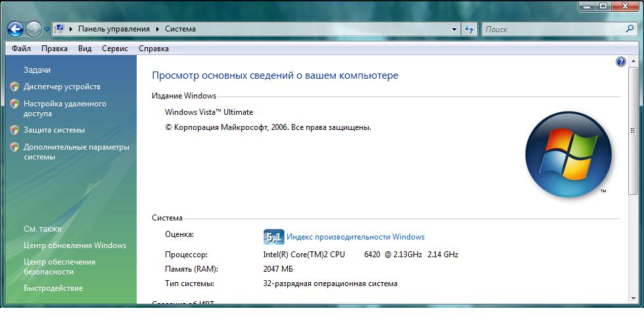Click the vertical scrollbar on the right
This screenshot has height=336, width=644.
(633, 131)
